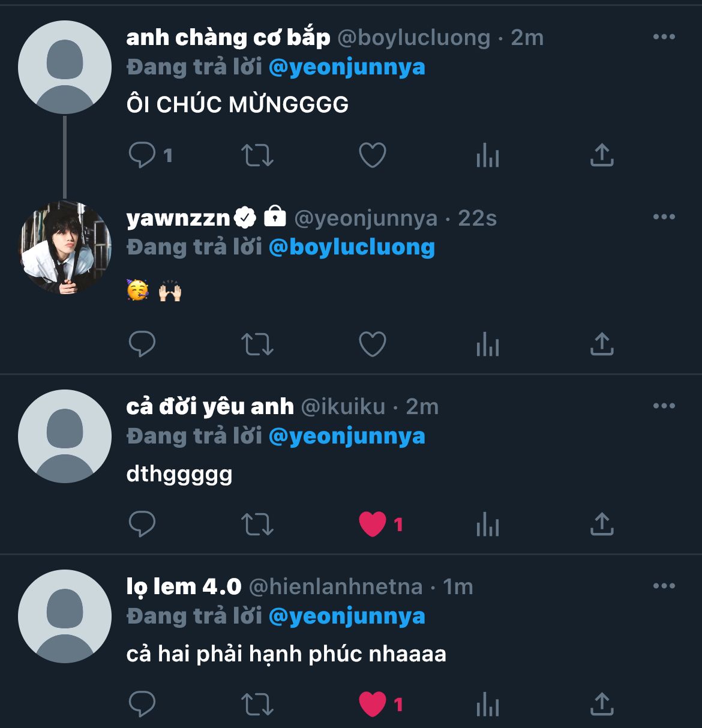Open the @boylucluong mention link
The image size is (702, 728).
click(352, 247)
